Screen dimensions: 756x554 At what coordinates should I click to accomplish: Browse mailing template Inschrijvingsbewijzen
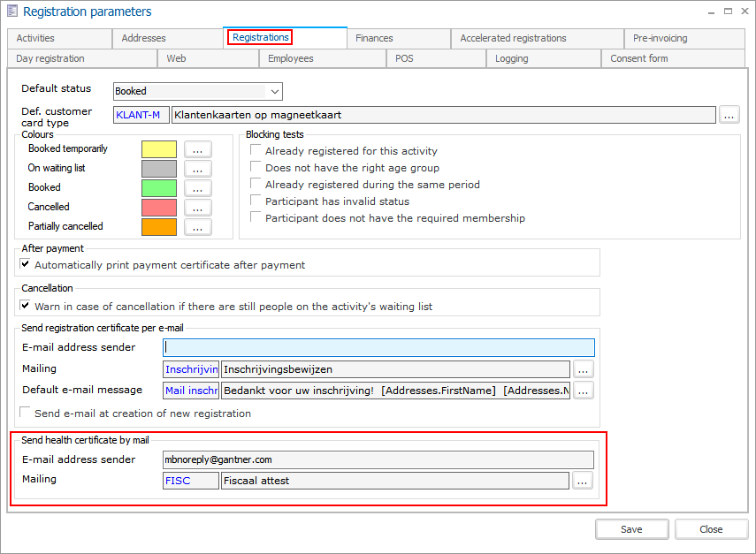583,369
